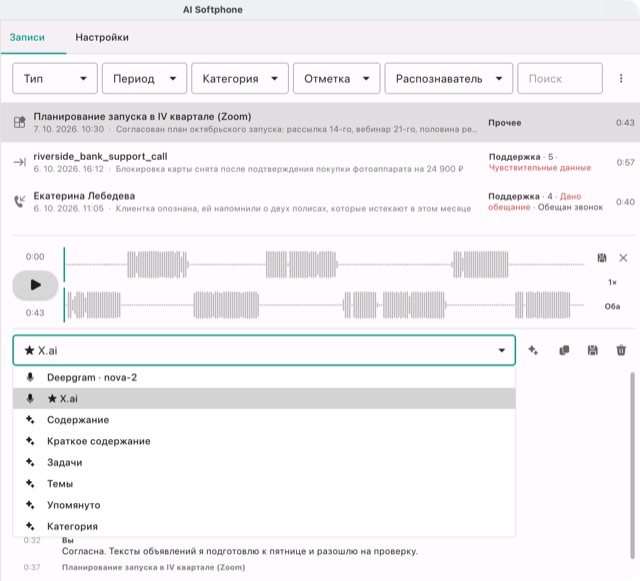Choose the Категория option in the dropdown list
640x581 pixels.
pyautogui.click(x=264, y=526)
